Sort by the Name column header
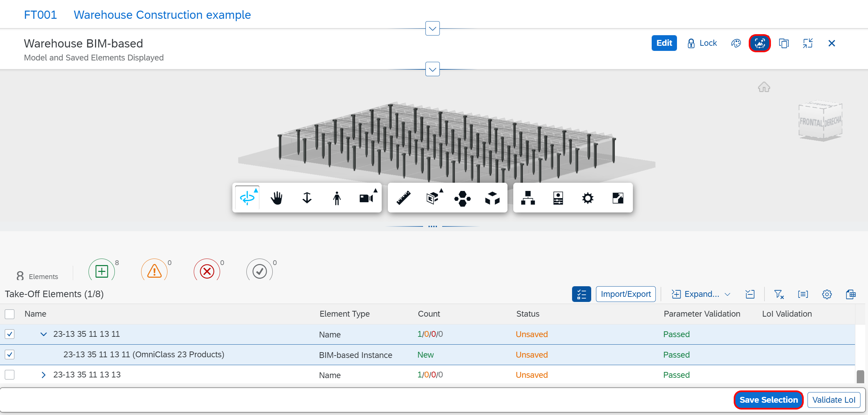 pos(36,314)
